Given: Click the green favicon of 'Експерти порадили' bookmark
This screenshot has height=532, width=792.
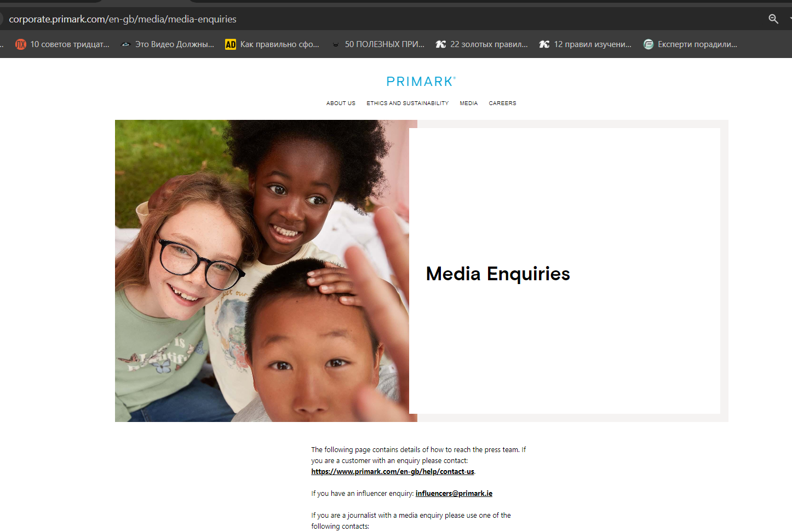Looking at the screenshot, I should (648, 44).
